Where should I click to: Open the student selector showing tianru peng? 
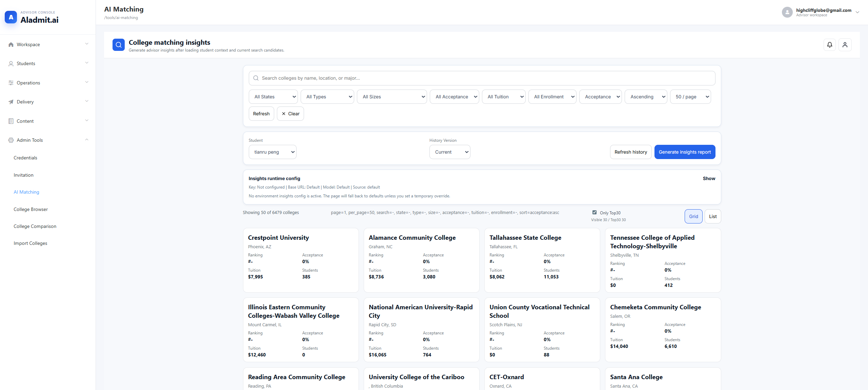[x=272, y=152]
